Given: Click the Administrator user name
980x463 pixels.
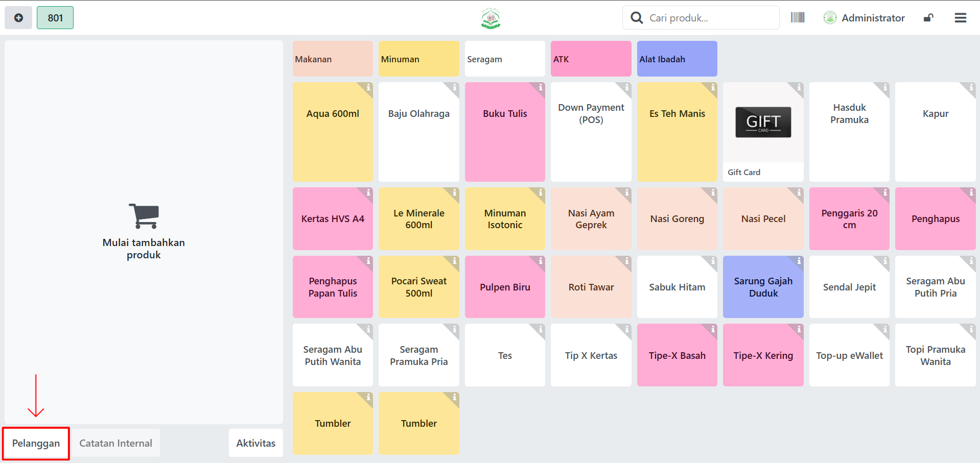Looking at the screenshot, I should coord(873,18).
